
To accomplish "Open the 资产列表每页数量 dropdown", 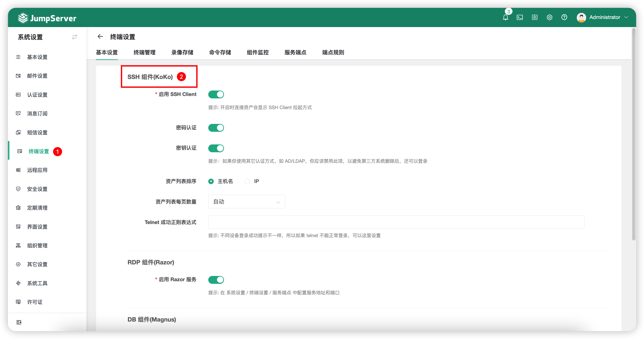I will coord(246,202).
